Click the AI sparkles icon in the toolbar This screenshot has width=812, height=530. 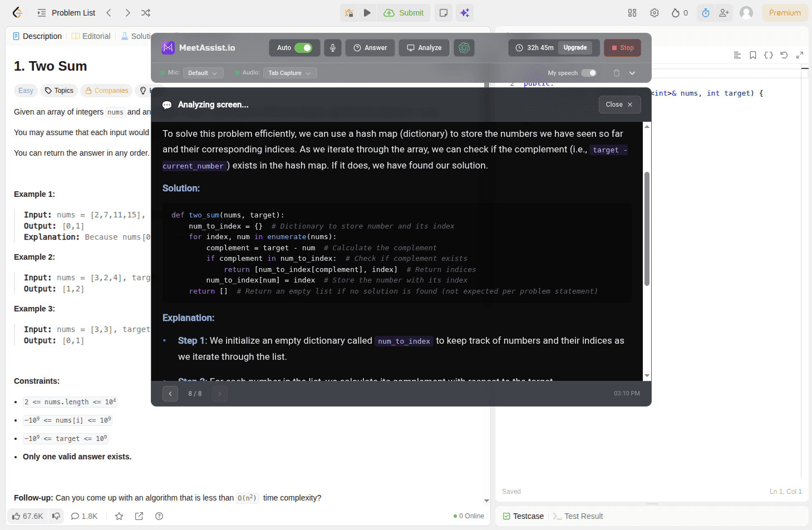465,12
